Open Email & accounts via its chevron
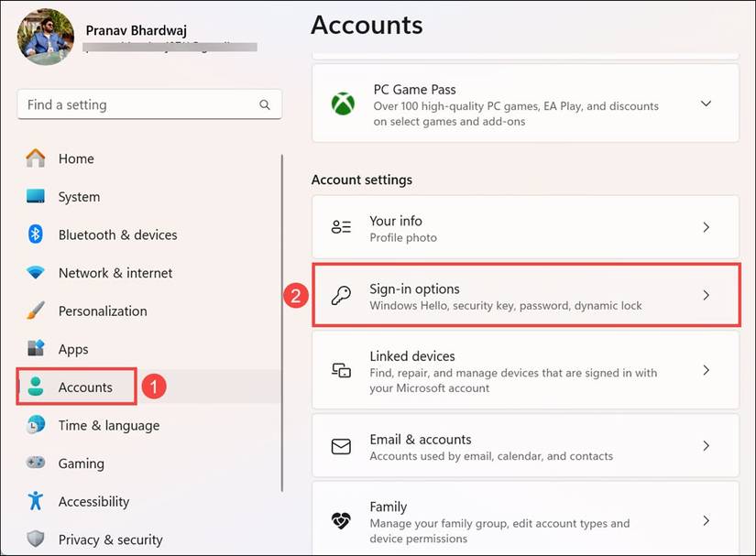756x556 pixels. (706, 446)
